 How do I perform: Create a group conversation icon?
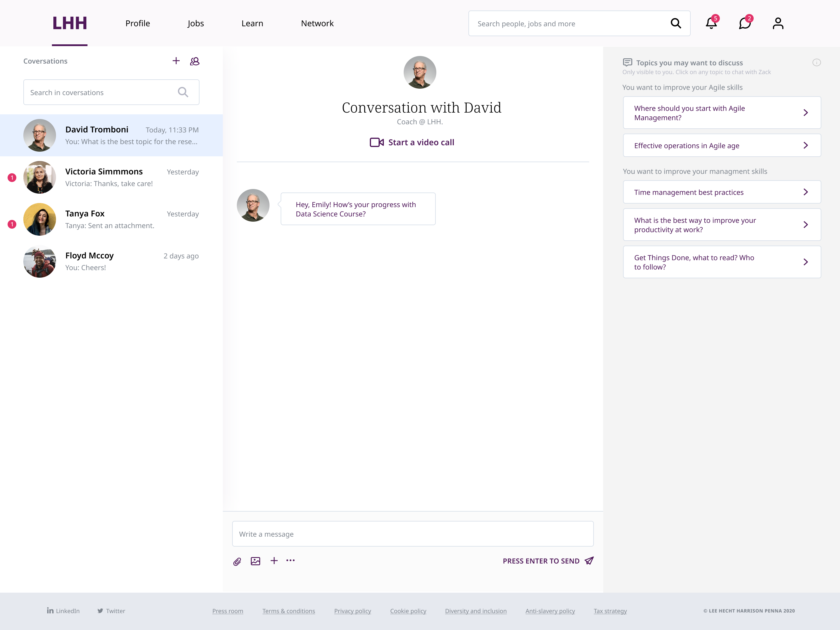coord(195,61)
